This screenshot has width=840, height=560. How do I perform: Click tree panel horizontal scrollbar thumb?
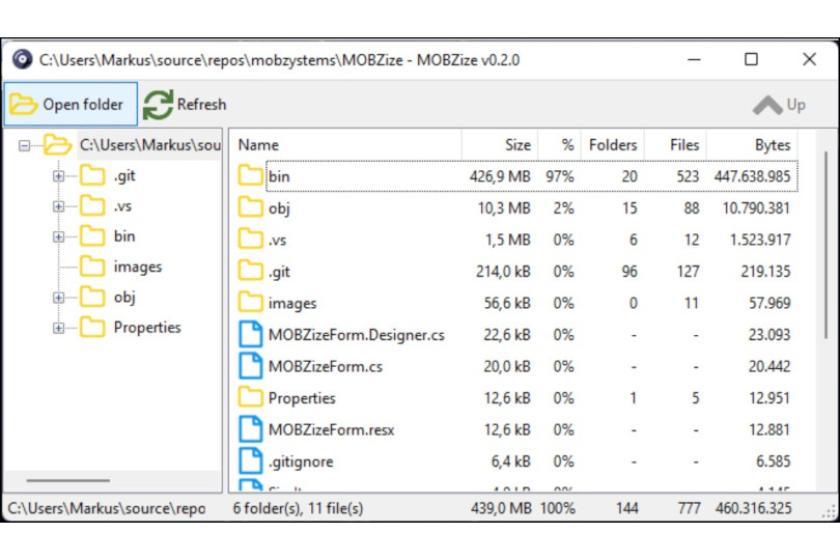pyautogui.click(x=68, y=480)
